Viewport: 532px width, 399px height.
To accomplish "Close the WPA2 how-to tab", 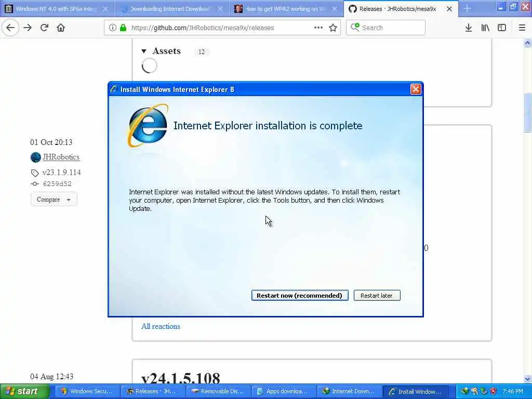I will 335,9.
